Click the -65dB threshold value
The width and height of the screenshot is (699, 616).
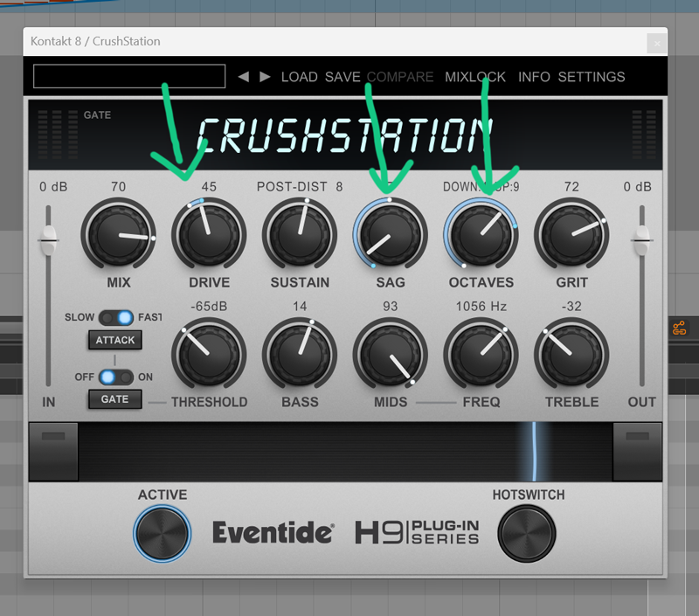point(209,306)
